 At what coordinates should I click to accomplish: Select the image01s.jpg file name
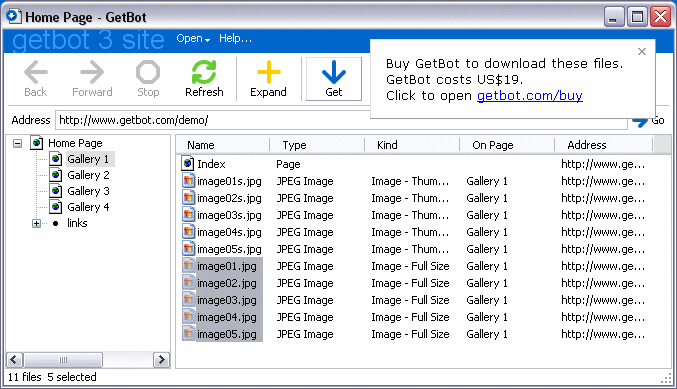[229, 181]
